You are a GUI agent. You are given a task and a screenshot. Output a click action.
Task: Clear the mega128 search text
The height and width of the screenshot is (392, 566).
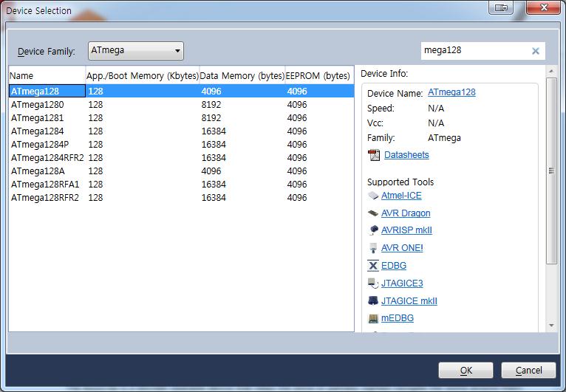536,51
